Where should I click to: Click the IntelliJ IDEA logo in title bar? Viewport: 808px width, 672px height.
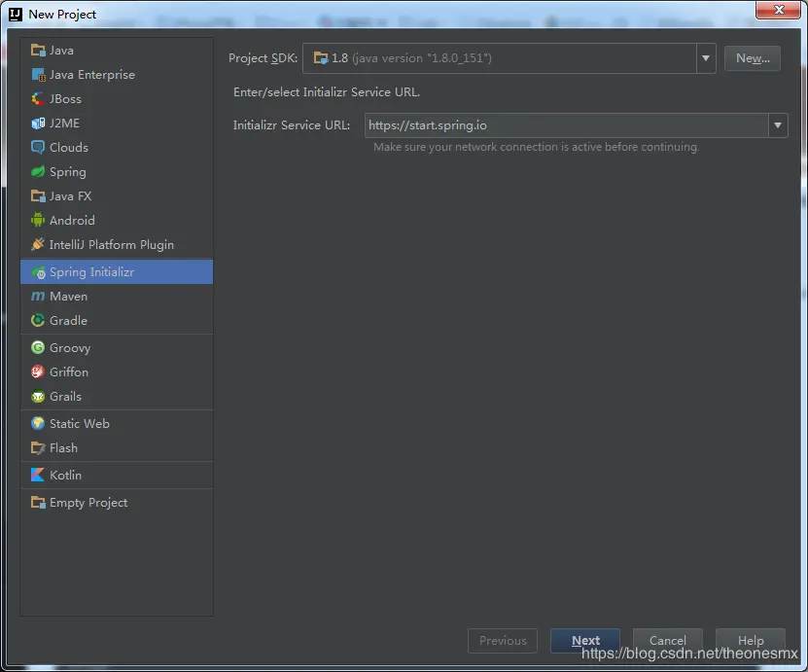pyautogui.click(x=16, y=14)
